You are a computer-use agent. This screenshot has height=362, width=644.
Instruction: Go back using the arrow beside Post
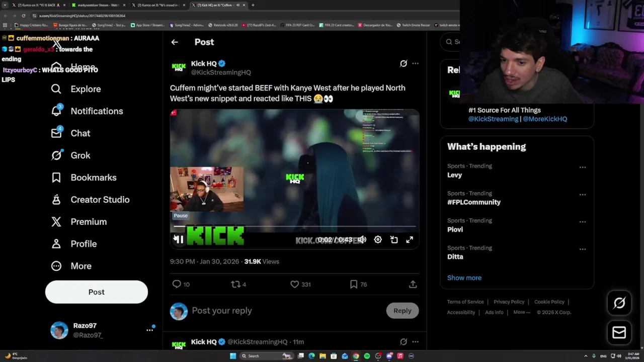(175, 42)
